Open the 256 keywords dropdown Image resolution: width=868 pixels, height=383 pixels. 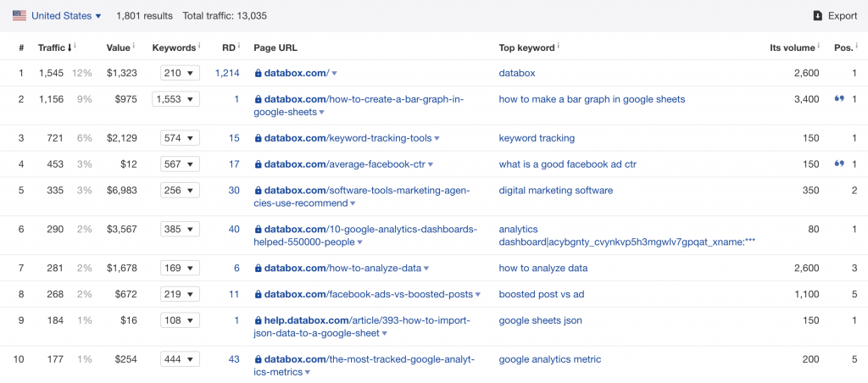point(180,191)
